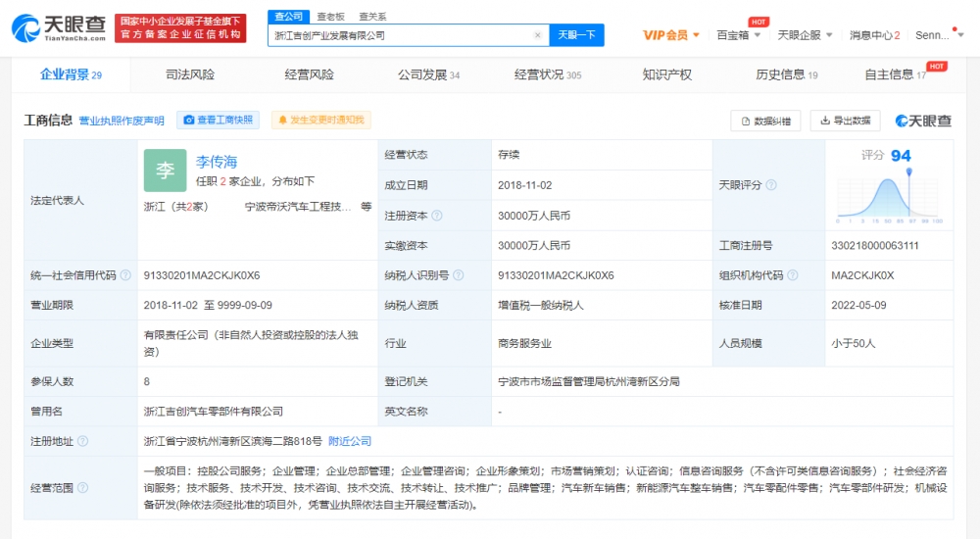The width and height of the screenshot is (980, 539).
Task: Open the help icon beside 注册地址
Action: [82, 441]
